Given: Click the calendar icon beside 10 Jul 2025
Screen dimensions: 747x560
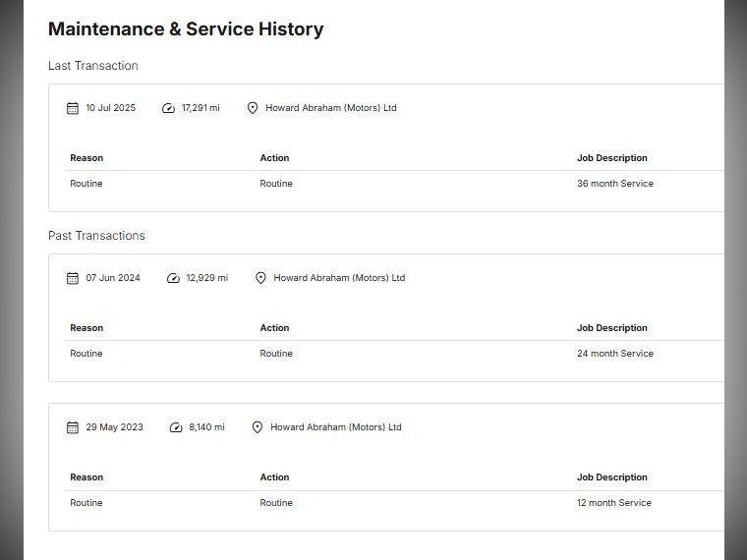Looking at the screenshot, I should [73, 108].
